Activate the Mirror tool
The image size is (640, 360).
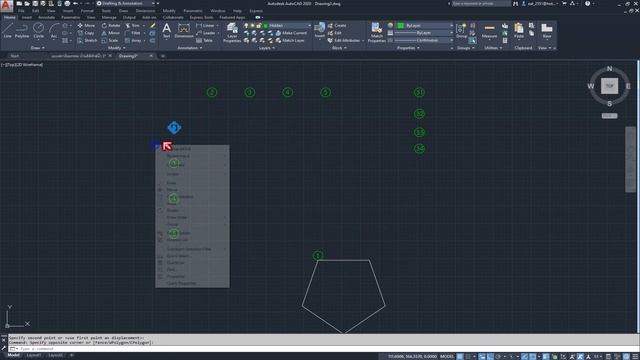(111, 33)
